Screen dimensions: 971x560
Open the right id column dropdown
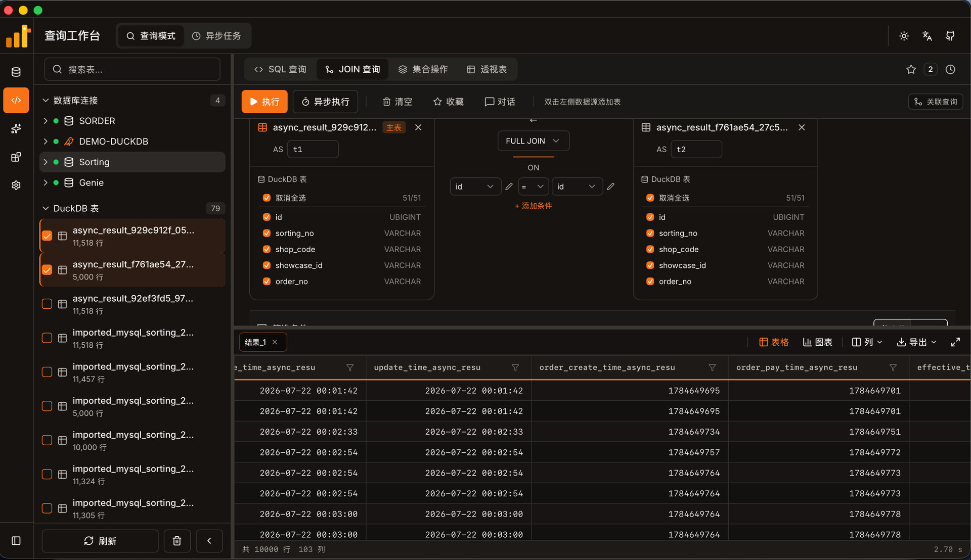coord(577,186)
